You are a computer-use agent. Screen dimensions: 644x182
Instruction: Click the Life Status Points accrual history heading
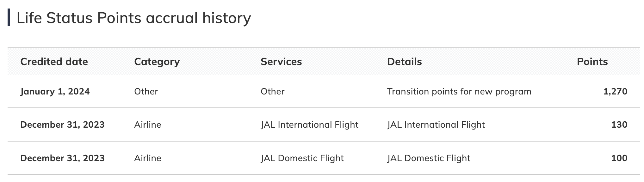pos(133,18)
